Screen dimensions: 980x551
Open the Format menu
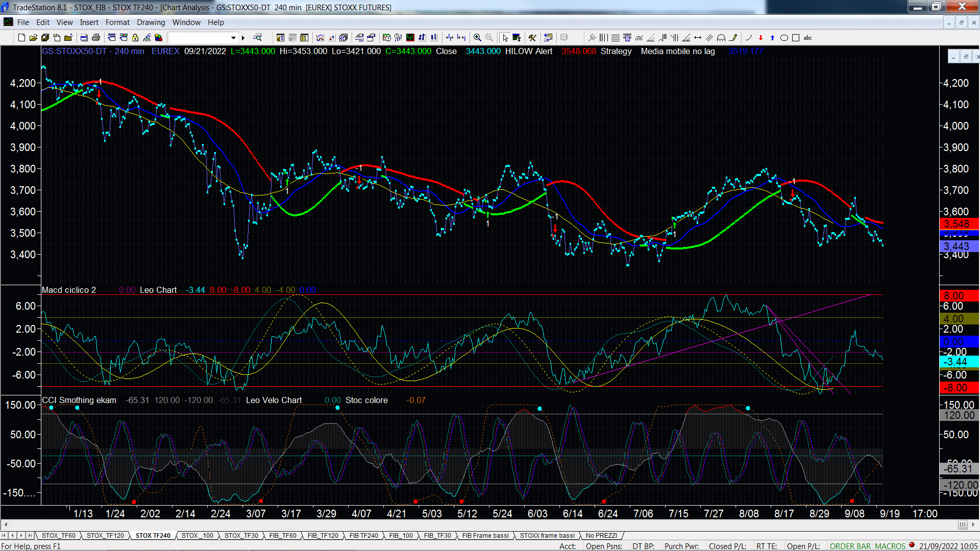[117, 22]
